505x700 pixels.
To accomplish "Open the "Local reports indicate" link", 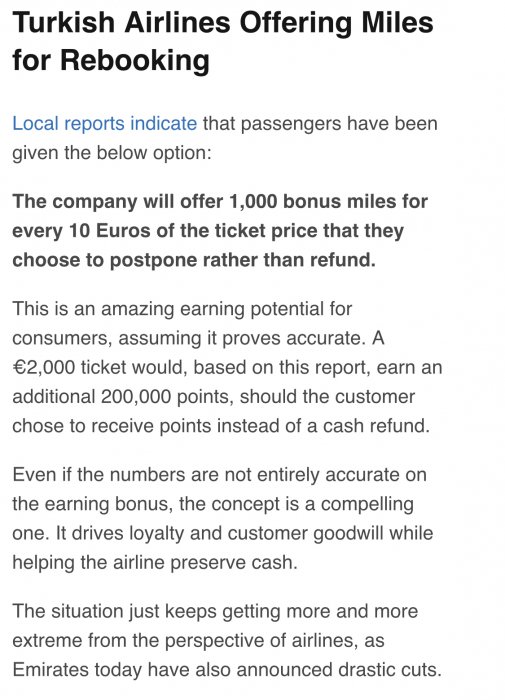I will [104, 123].
